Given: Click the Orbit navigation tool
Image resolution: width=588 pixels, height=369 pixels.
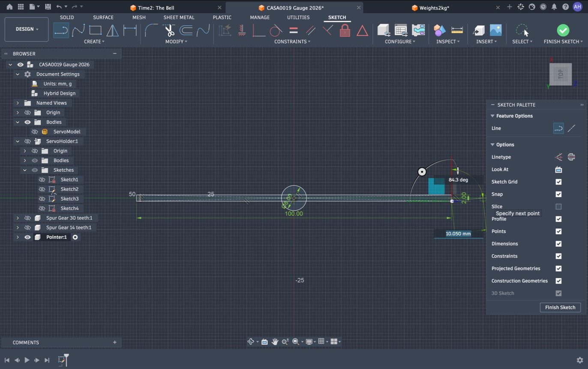Looking at the screenshot, I should point(251,342).
